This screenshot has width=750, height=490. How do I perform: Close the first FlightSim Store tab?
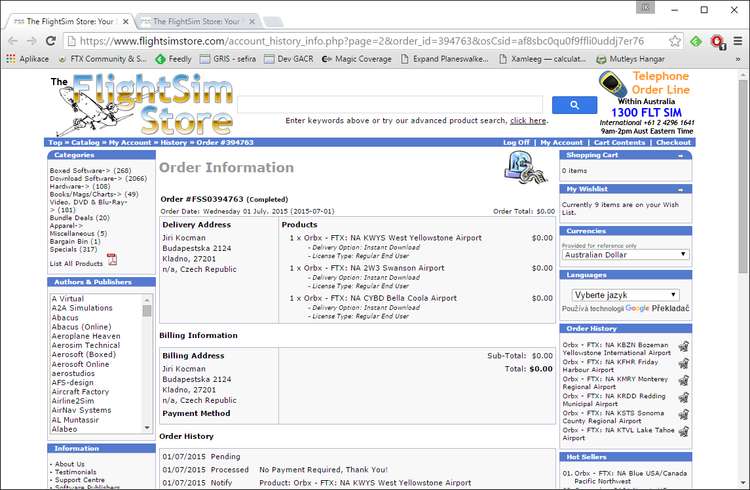click(125, 22)
